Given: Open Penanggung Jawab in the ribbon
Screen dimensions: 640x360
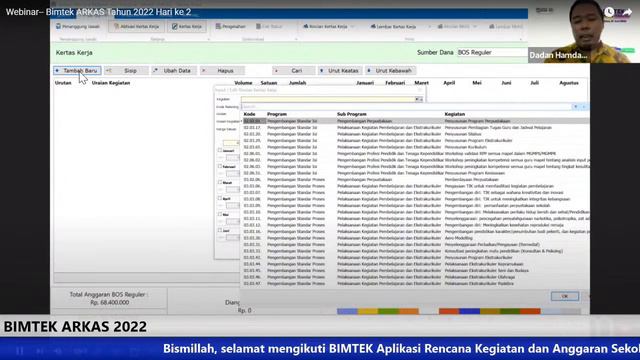Looking at the screenshot, I should [78, 27].
